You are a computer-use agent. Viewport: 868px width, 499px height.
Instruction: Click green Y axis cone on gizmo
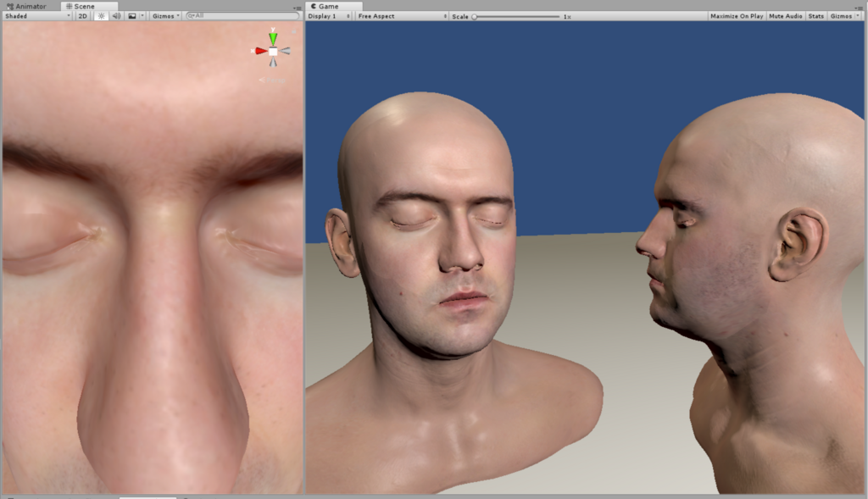click(273, 37)
